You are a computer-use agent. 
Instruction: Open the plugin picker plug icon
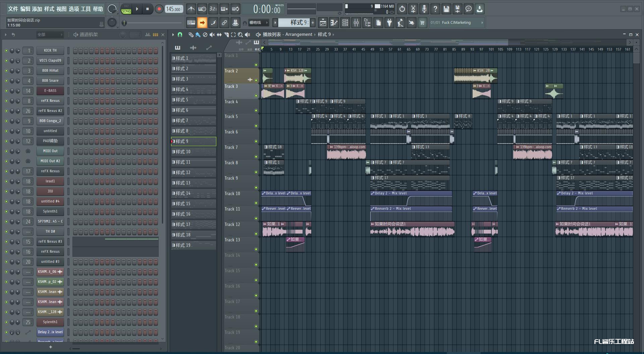389,23
